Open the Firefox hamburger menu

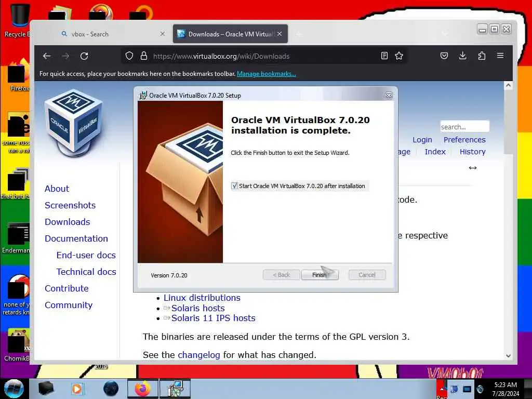click(500, 56)
